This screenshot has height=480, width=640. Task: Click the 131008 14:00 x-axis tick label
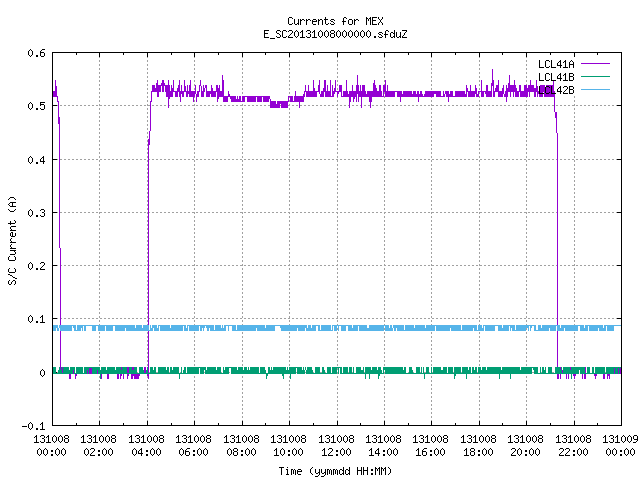(x=383, y=446)
